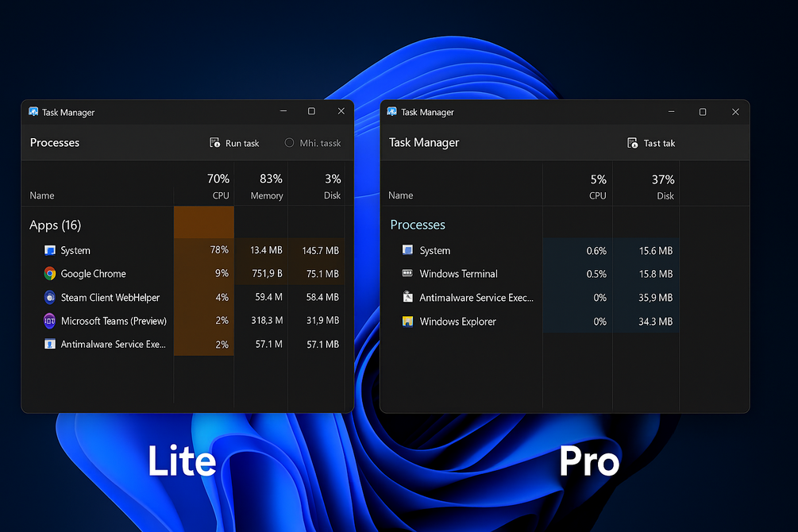
Task: Click the 35,9 MB disk value
Action: [x=656, y=297]
